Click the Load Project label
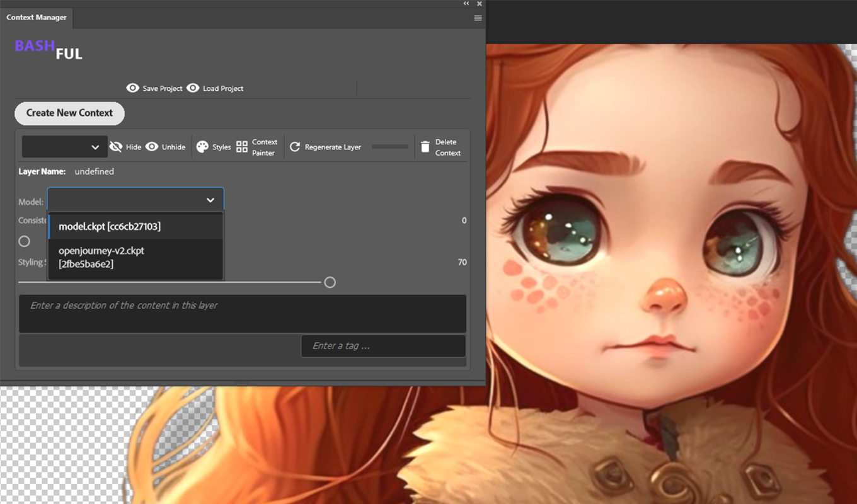 pyautogui.click(x=223, y=88)
